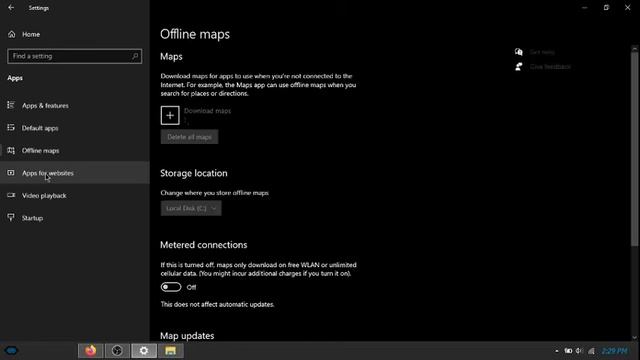Expand the system tray hidden icons arrow
Viewport: 640px width, 360px height.
pyautogui.click(x=557, y=351)
